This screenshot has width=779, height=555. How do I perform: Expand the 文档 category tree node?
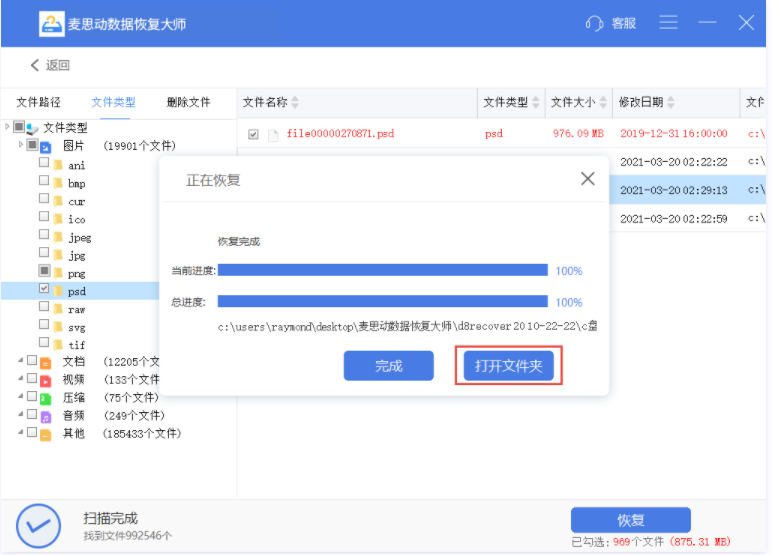pyautogui.click(x=21, y=361)
